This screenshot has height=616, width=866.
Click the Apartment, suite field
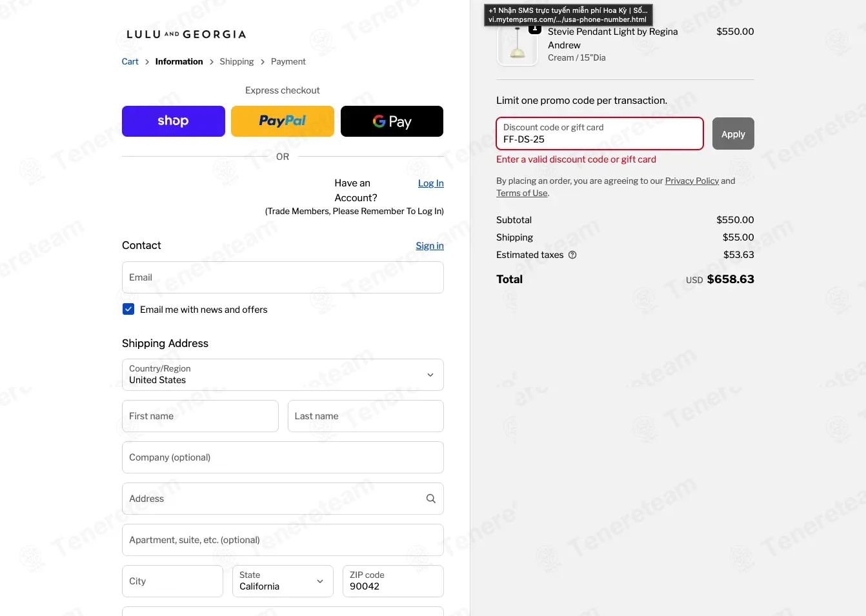click(x=283, y=540)
